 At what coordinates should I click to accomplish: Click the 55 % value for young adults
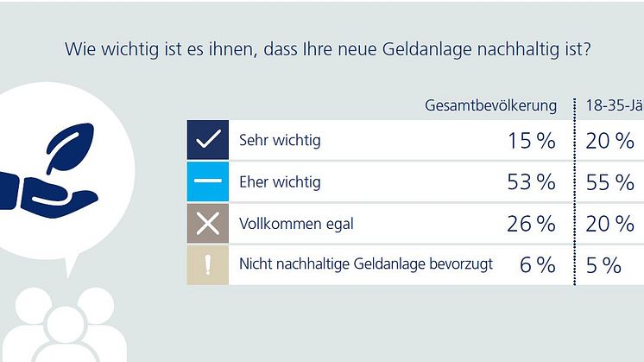coord(609,183)
